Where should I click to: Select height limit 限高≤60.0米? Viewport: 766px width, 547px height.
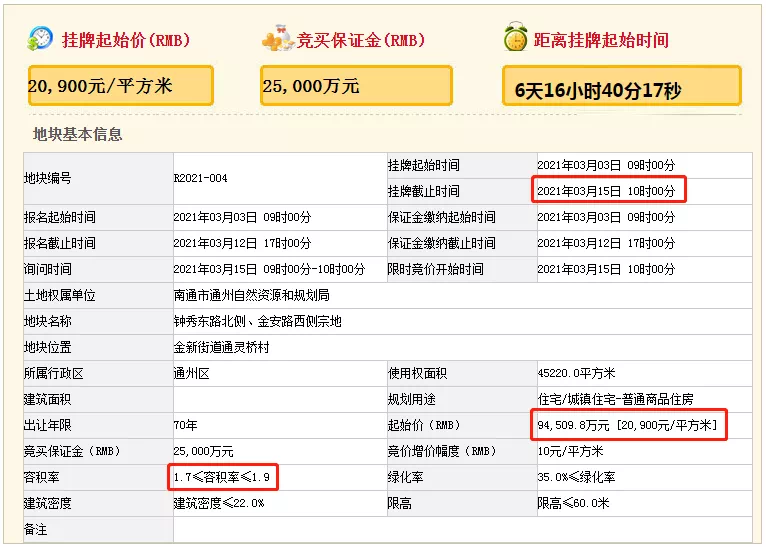click(574, 503)
